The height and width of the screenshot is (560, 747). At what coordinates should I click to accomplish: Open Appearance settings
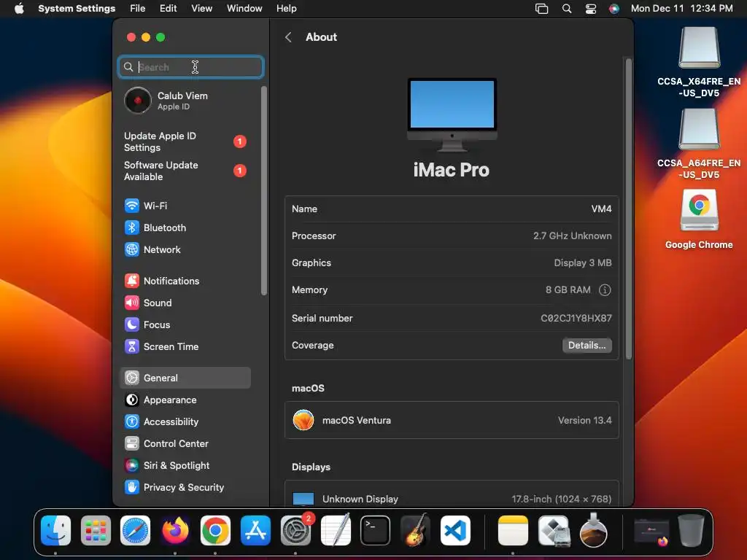185,400
